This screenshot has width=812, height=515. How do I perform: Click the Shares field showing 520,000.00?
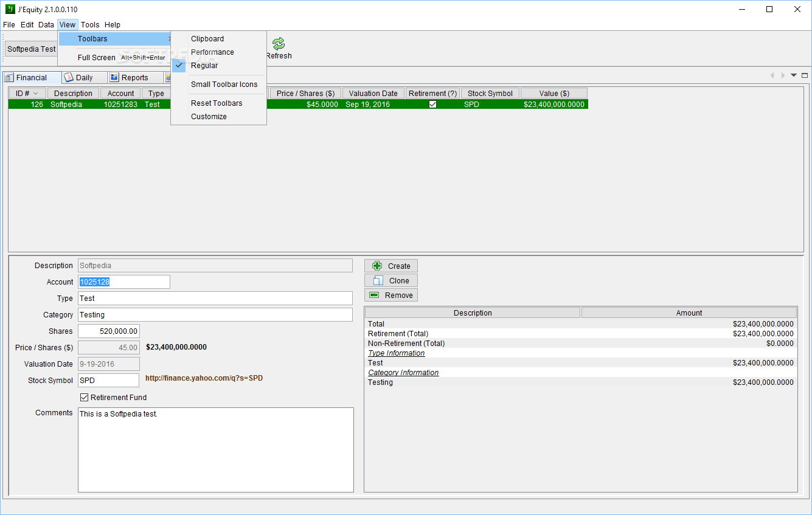pos(109,331)
